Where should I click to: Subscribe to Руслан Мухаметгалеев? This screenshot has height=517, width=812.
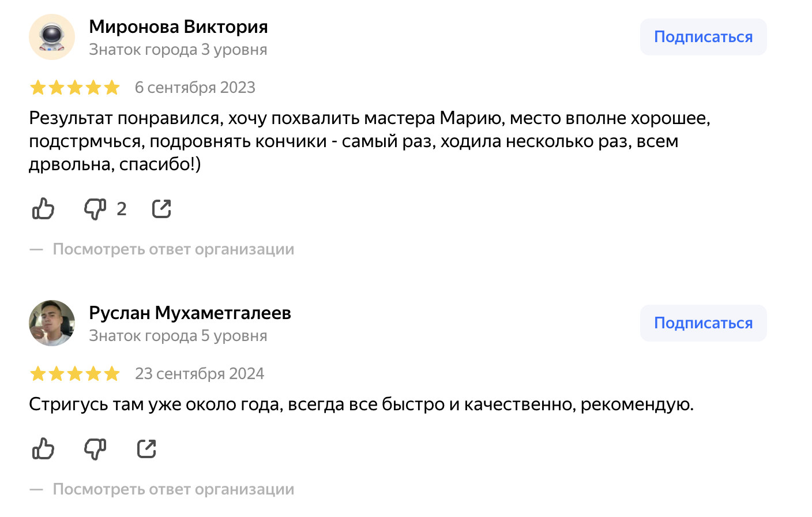coord(703,323)
